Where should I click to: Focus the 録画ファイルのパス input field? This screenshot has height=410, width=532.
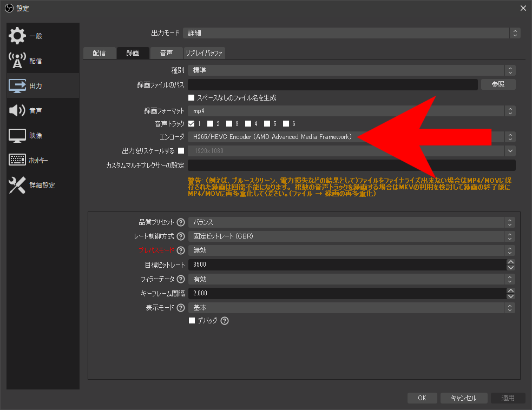point(333,84)
